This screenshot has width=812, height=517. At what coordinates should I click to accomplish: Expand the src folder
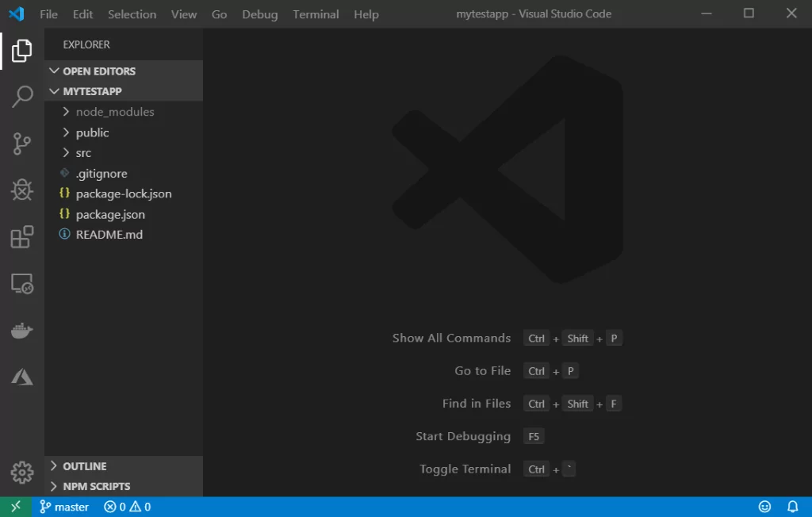click(x=124, y=153)
